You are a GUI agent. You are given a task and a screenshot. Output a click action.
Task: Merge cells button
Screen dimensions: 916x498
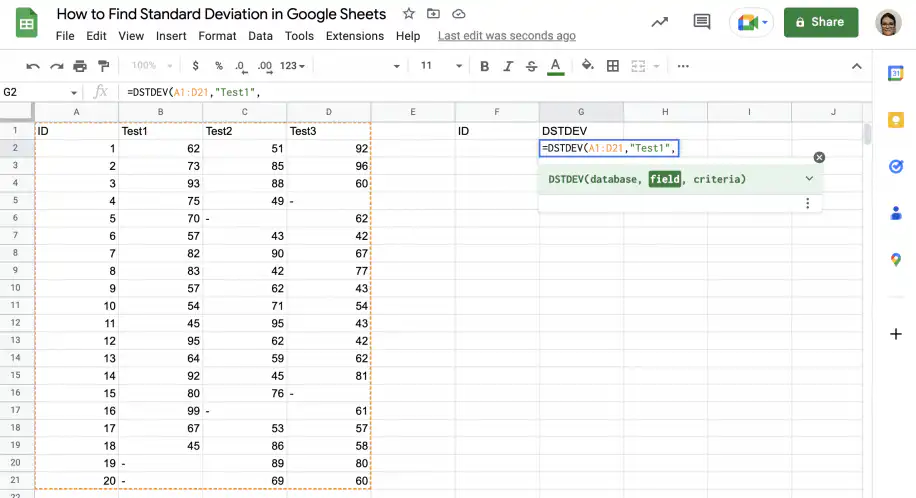[x=638, y=66]
